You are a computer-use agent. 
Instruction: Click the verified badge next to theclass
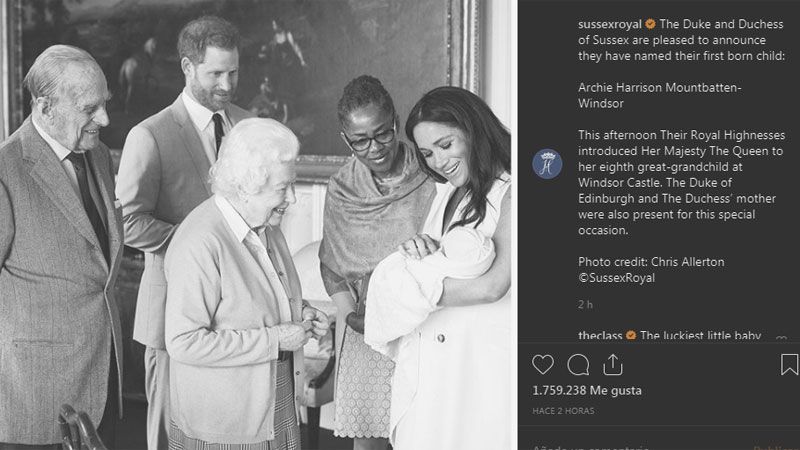point(631,335)
